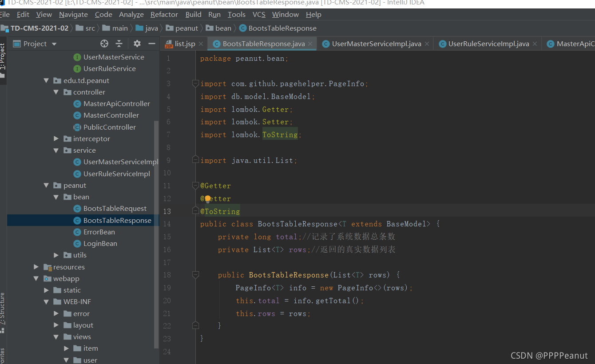Collapse the controller folder
This screenshot has width=595, height=364.
pyautogui.click(x=56, y=92)
